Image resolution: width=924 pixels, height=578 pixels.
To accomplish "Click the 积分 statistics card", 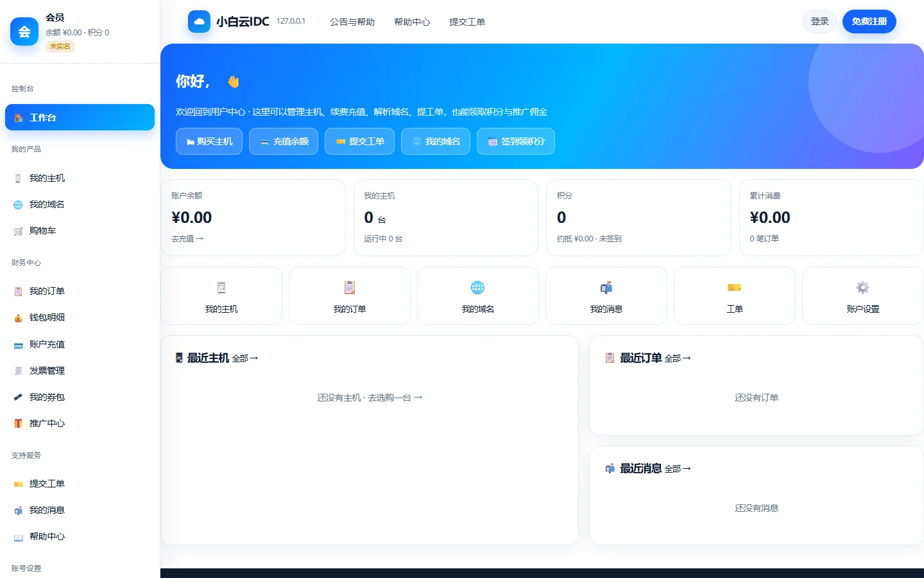I will coord(638,218).
